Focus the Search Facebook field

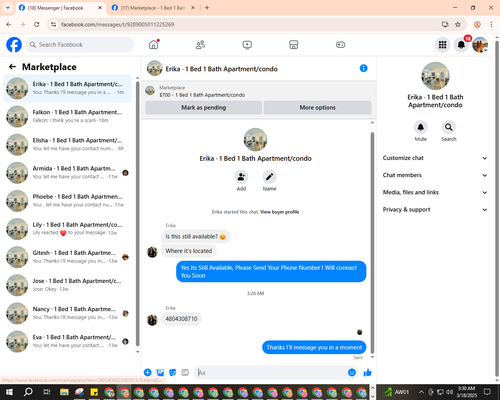(x=80, y=45)
